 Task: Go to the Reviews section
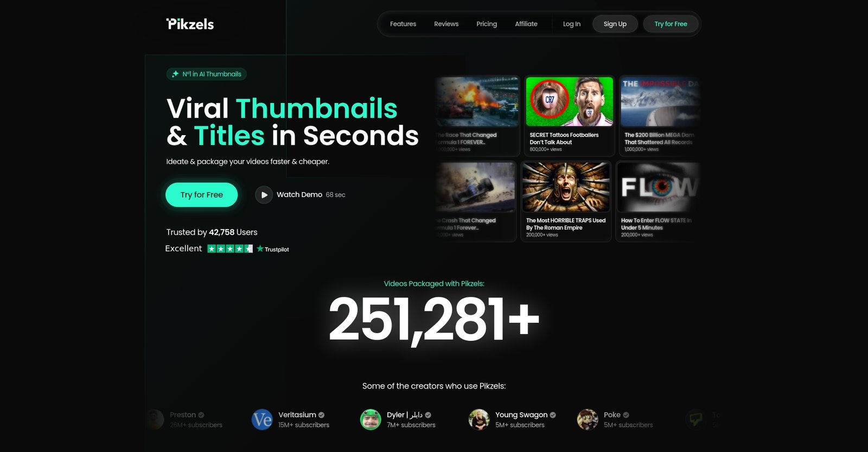(x=446, y=24)
